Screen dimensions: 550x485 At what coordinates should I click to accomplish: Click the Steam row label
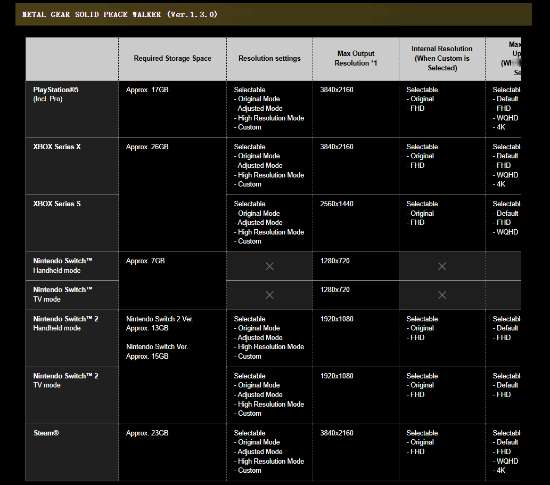(x=46, y=433)
